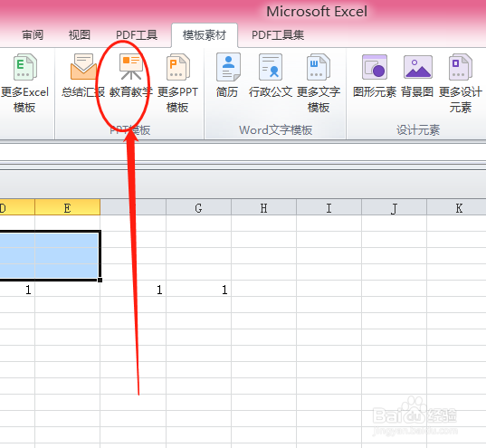Open the PDF工具 tab

[137, 35]
